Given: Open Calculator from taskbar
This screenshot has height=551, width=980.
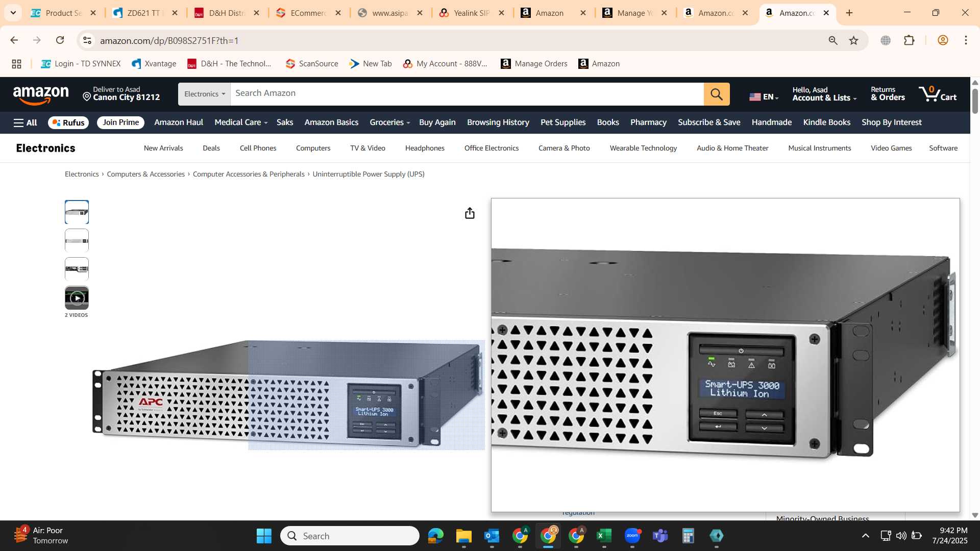Looking at the screenshot, I should coord(688,536).
